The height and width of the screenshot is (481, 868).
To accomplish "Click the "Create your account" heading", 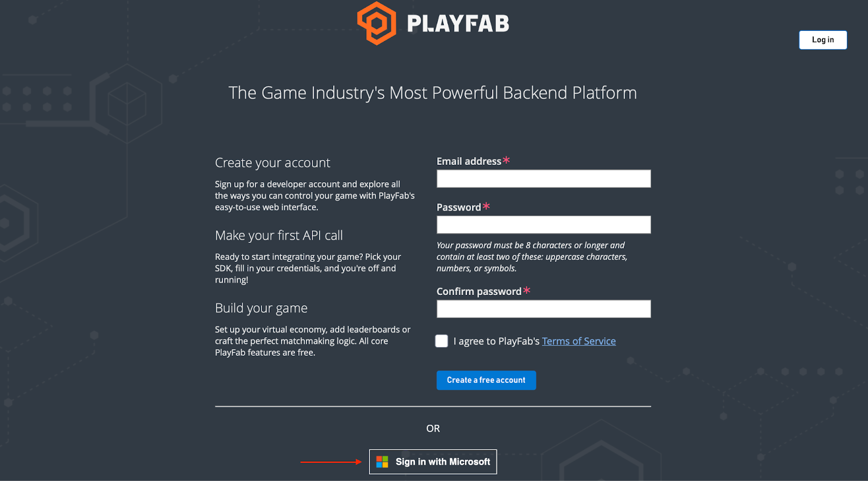I will [272, 163].
